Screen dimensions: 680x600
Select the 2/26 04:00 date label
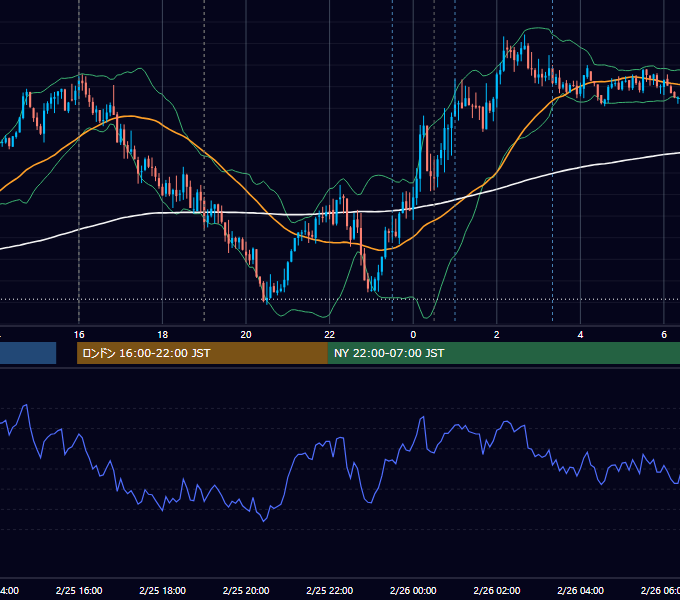[x=580, y=590]
